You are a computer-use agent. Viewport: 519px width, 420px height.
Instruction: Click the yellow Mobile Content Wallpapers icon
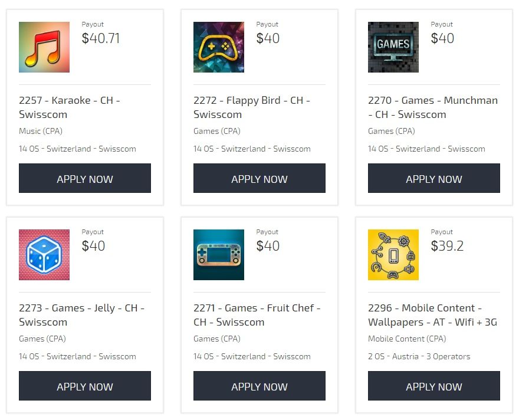pos(393,255)
